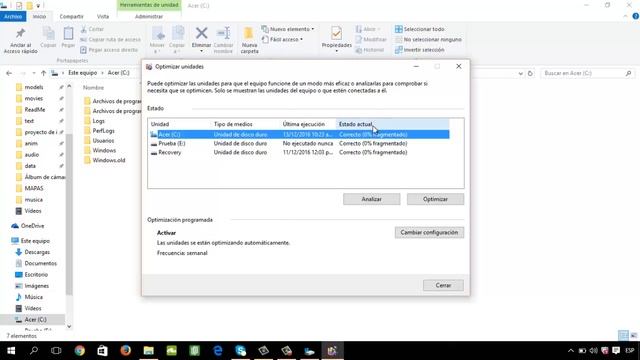This screenshot has height=360, width=640.
Task: Open Firefox from taskbar
Action: (126, 351)
